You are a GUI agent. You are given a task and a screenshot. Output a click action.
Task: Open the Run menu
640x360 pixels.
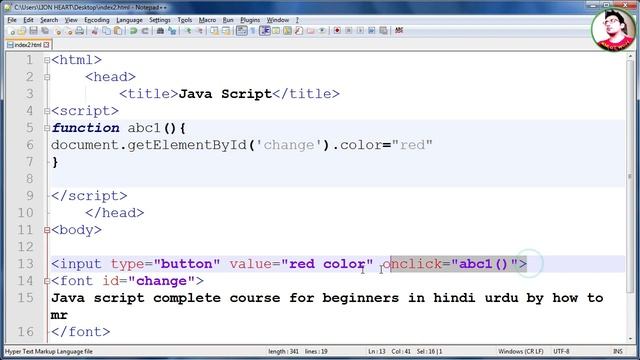228,20
